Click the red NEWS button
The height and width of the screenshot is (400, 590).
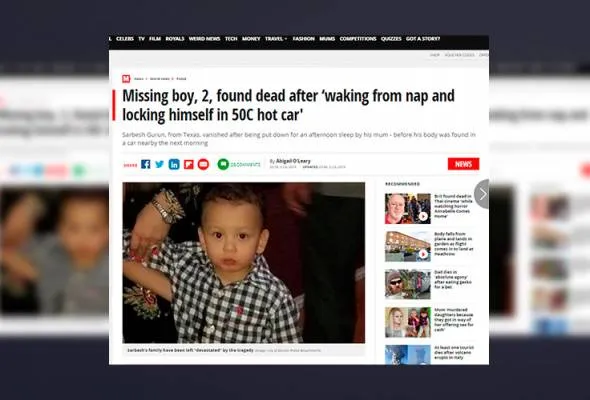(463, 164)
